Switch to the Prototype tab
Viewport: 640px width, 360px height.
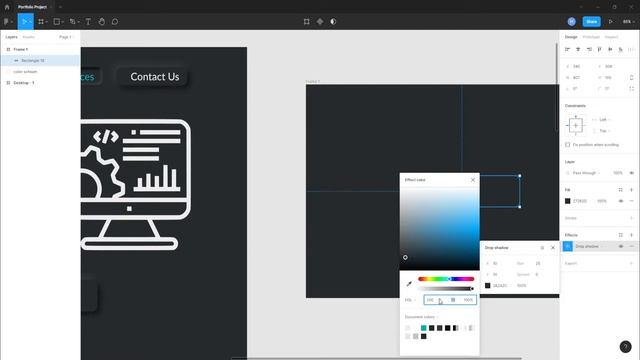(x=591, y=37)
